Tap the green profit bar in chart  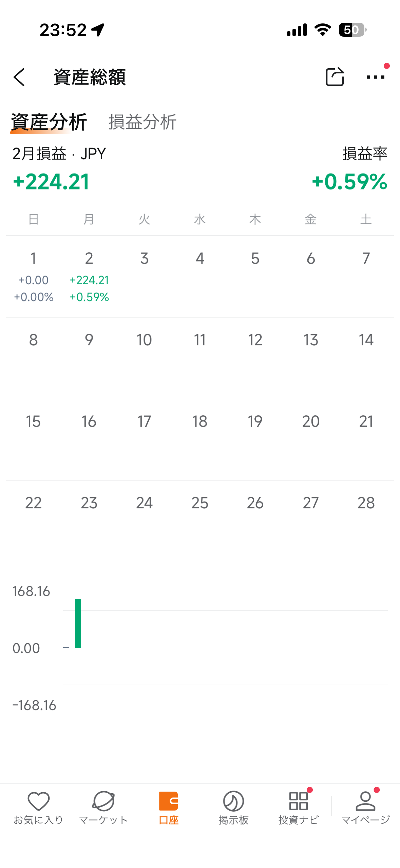click(x=78, y=623)
